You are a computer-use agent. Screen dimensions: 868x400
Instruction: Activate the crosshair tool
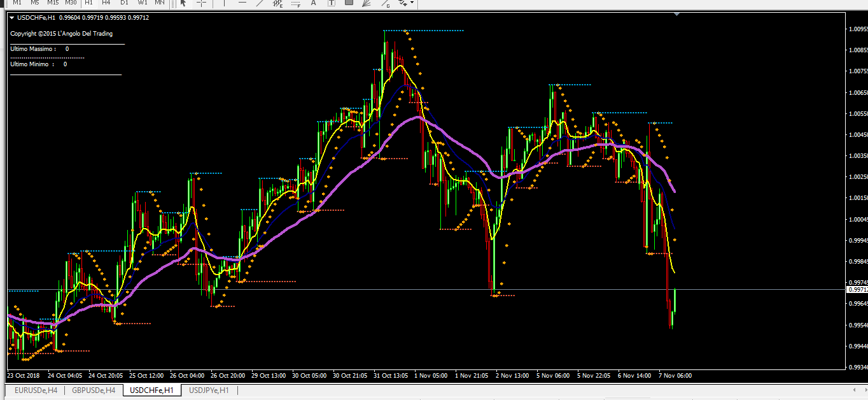click(201, 3)
